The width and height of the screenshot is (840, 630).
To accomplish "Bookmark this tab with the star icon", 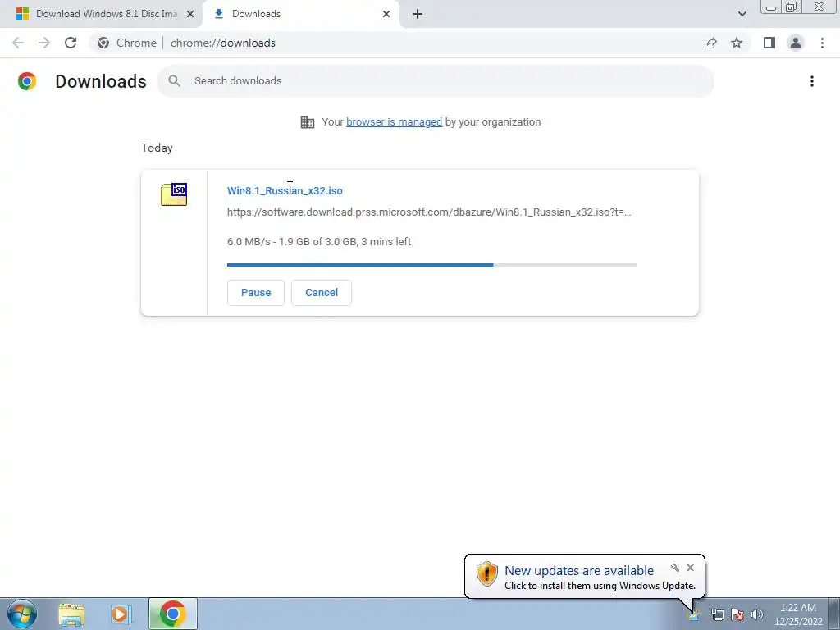I will click(x=737, y=43).
